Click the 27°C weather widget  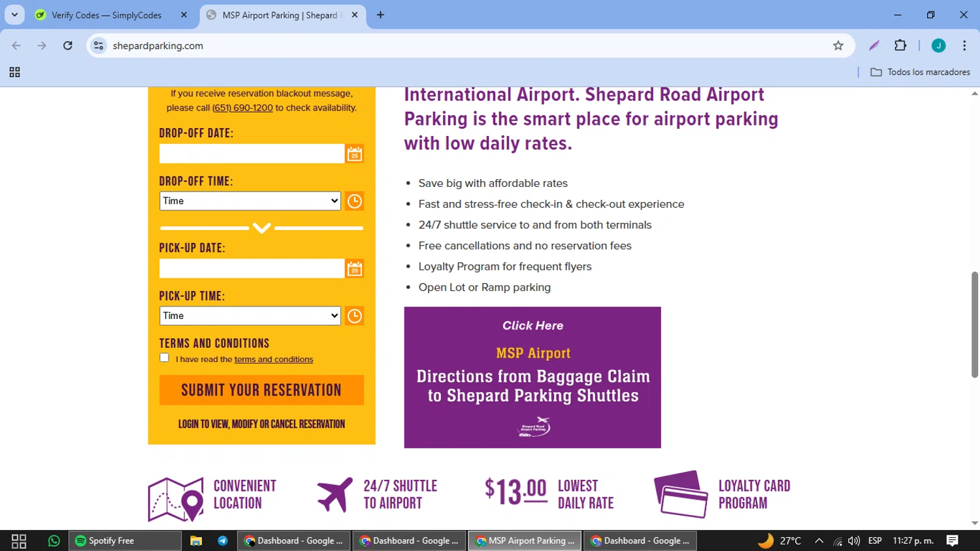[779, 541]
